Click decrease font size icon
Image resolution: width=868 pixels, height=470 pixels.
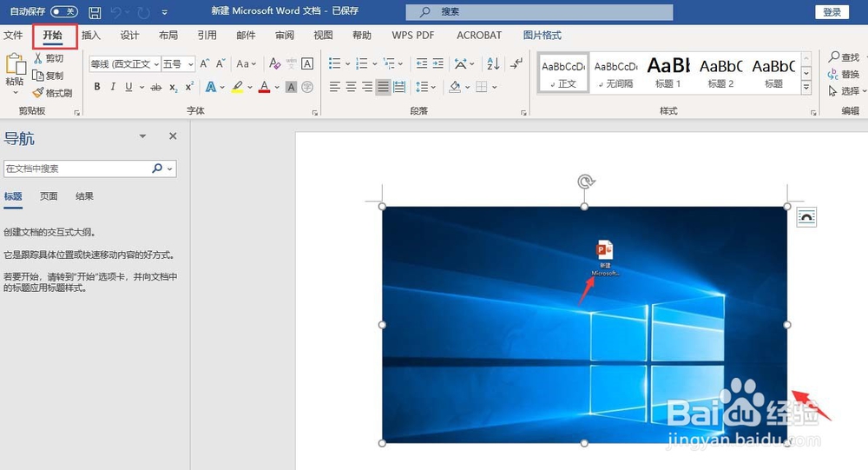pyautogui.click(x=220, y=63)
